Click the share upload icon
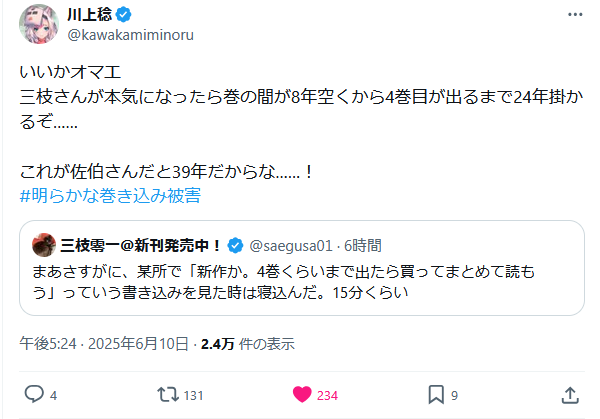Image resolution: width=600 pixels, height=419 pixels. (x=569, y=394)
